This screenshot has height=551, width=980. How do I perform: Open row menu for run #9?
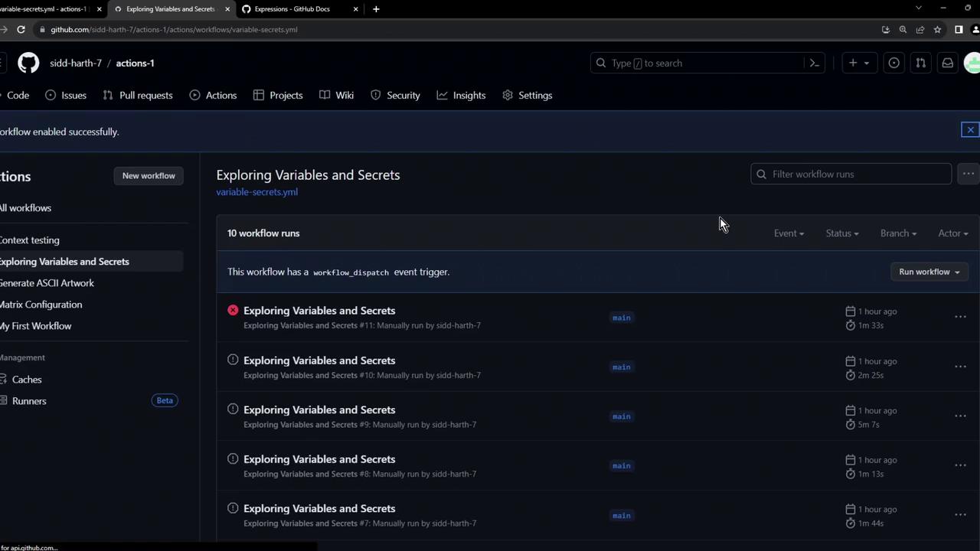click(960, 416)
